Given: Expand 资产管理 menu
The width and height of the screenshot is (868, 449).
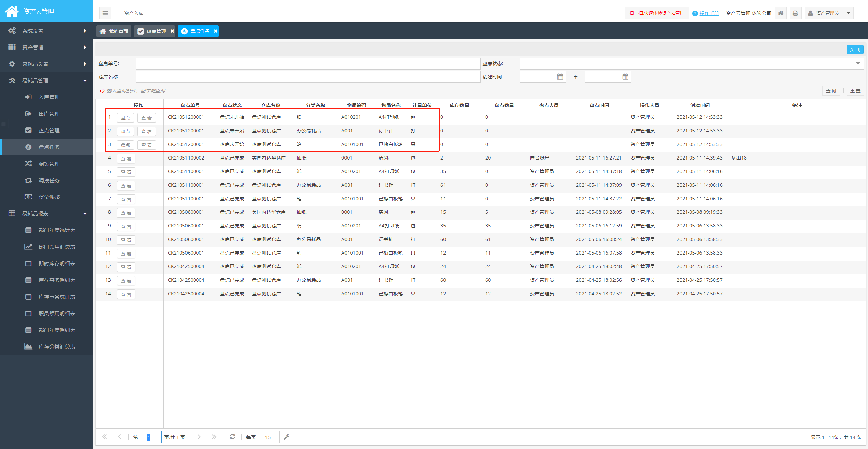Looking at the screenshot, I should point(46,47).
